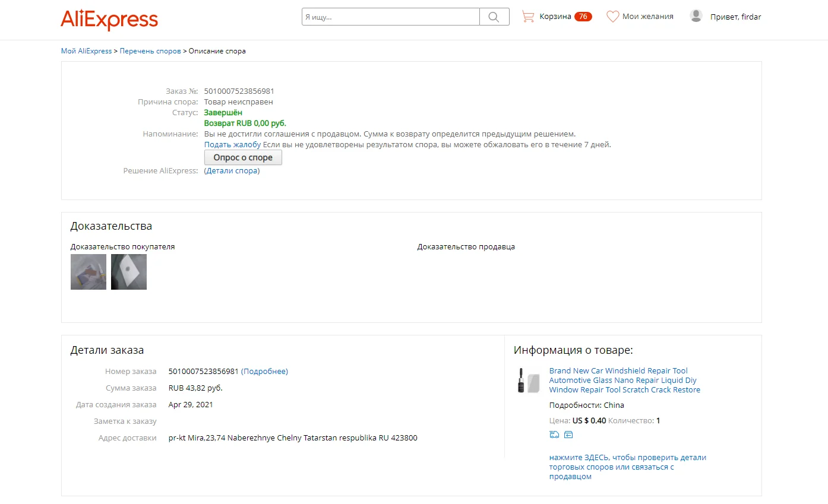Image resolution: width=828 pixels, height=504 pixels.
Task: Go to Мой AliExpress breadcrumb
Action: tap(86, 51)
